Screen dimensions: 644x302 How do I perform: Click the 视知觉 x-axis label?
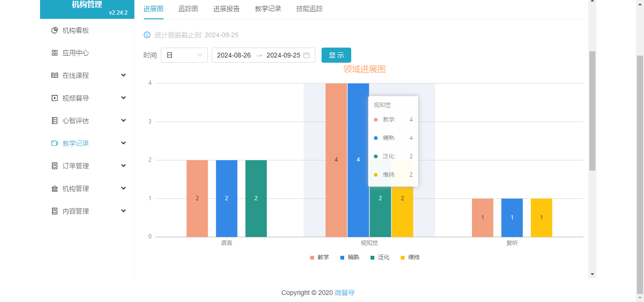point(369,244)
